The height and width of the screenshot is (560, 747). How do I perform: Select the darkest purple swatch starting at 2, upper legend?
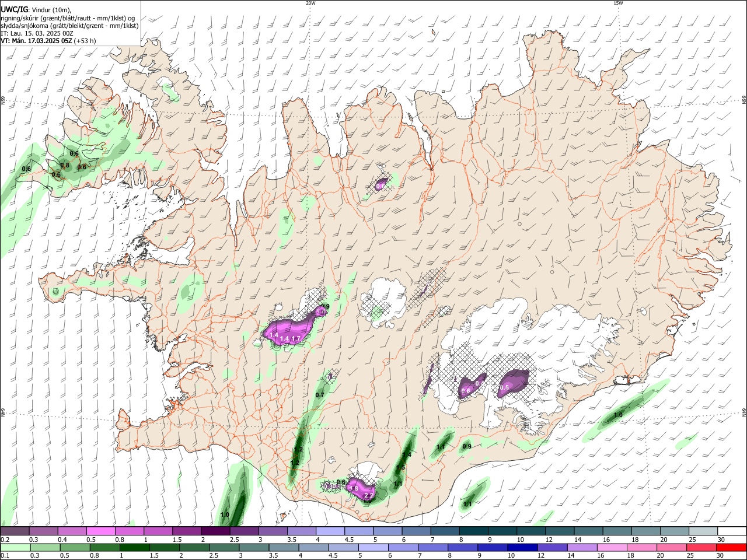click(215, 531)
